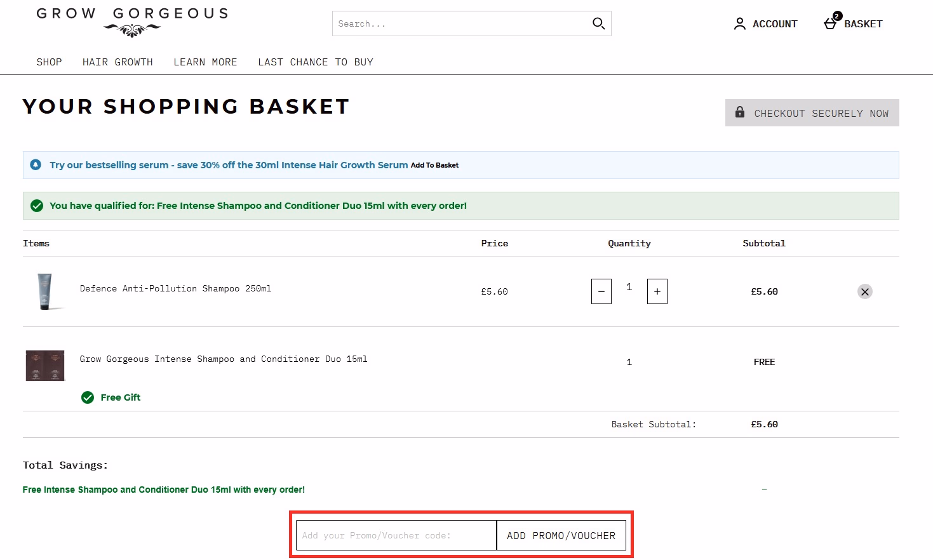933x560 pixels.
Task: Focus the Promo/Voucher code field
Action: pos(396,535)
